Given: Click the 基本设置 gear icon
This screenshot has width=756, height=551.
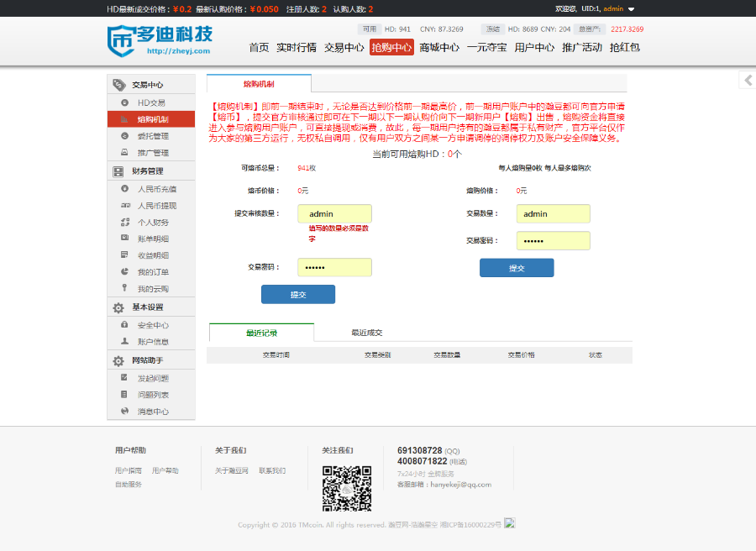Looking at the screenshot, I should point(118,307).
